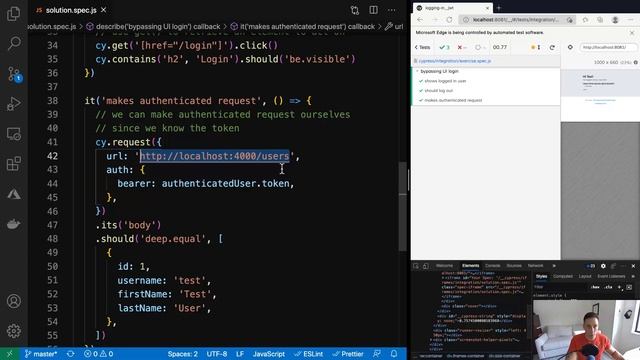Change file encoding UTF-8
This screenshot has height=360, width=640.
[x=216, y=354]
